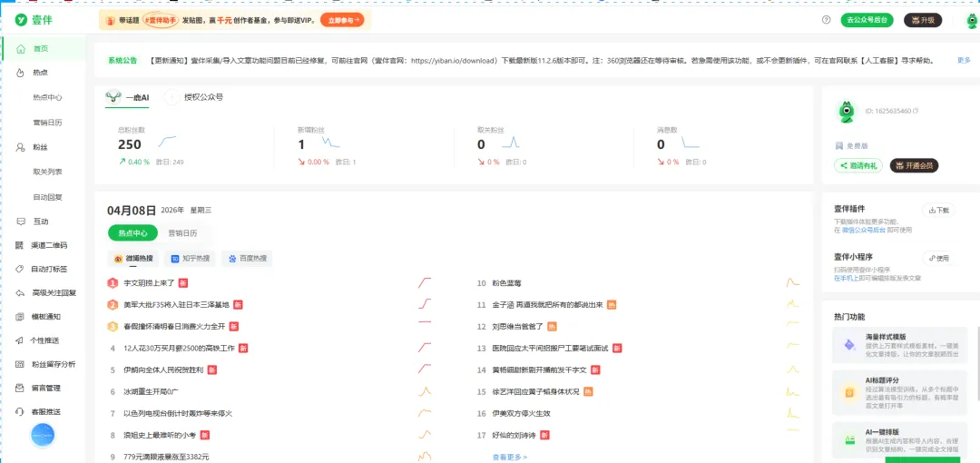Image resolution: width=980 pixels, height=463 pixels.
Task: Open hot topic 美军大批F35将入驻日本三泽基地
Action: (177, 305)
